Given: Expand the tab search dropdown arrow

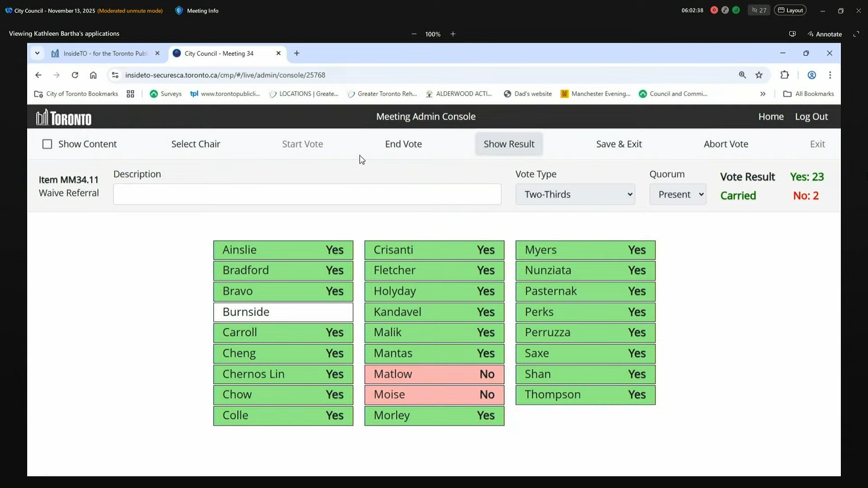Looking at the screenshot, I should point(38,53).
